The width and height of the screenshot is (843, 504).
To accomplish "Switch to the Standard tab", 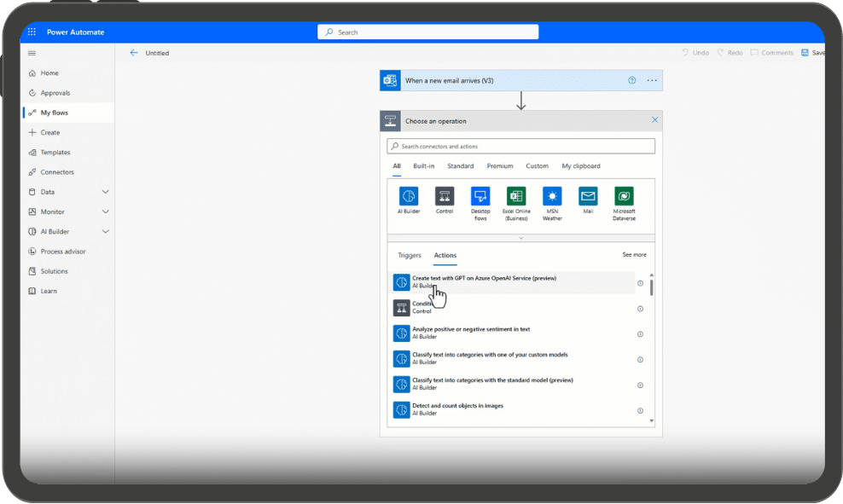I will [x=461, y=166].
